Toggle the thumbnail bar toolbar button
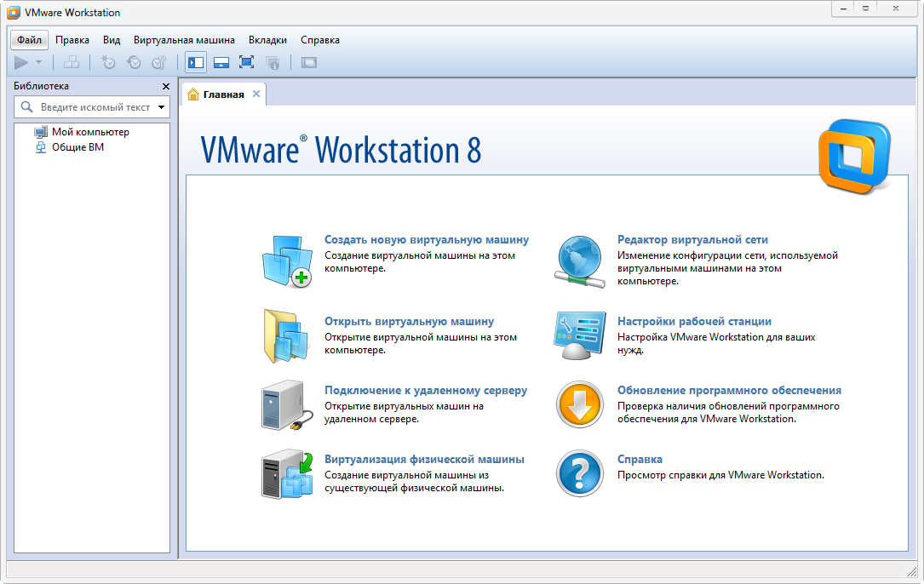The image size is (924, 584). point(221,62)
